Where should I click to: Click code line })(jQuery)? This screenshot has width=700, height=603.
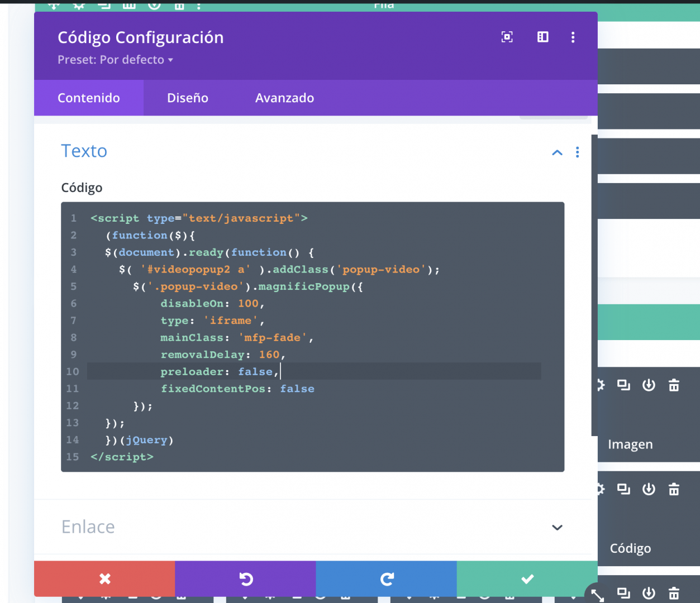point(139,440)
